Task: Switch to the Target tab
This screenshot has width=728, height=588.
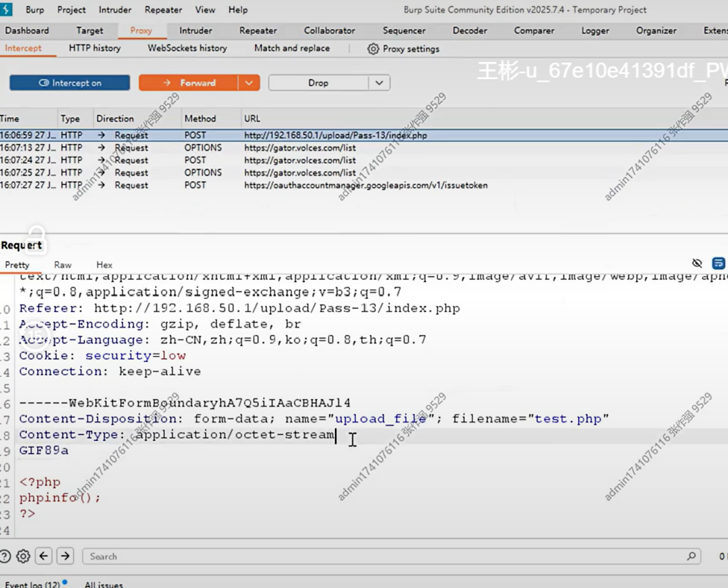Action: [90, 31]
